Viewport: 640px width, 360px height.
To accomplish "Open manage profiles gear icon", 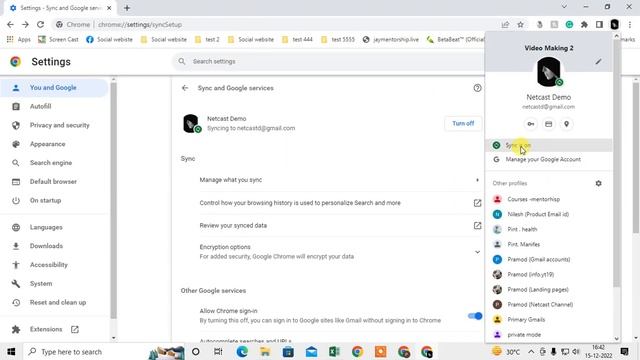I will click(598, 183).
